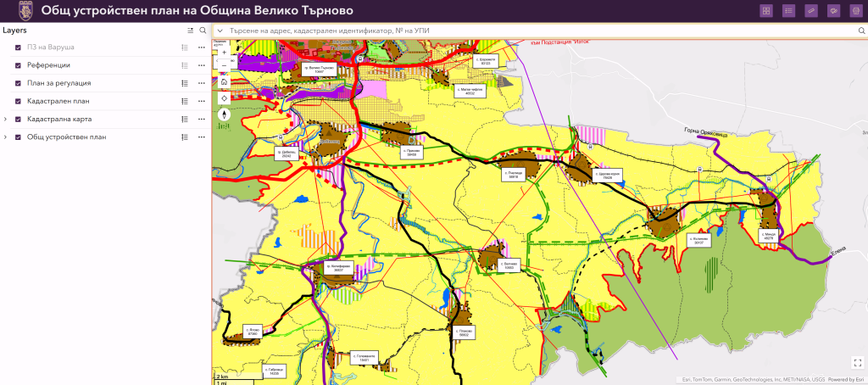Zoom out on the map

pyautogui.click(x=224, y=65)
